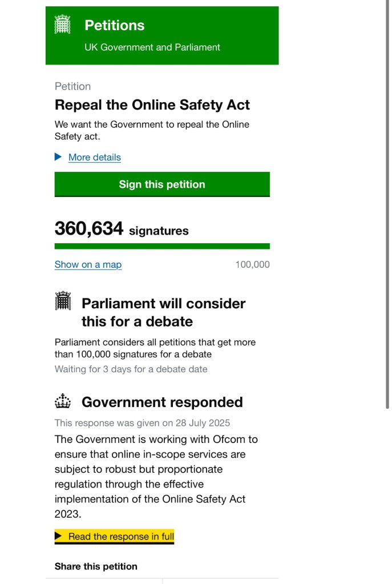Click the UK Government and Parliament subtitle
Screen dimensions: 392x584
pos(152,47)
